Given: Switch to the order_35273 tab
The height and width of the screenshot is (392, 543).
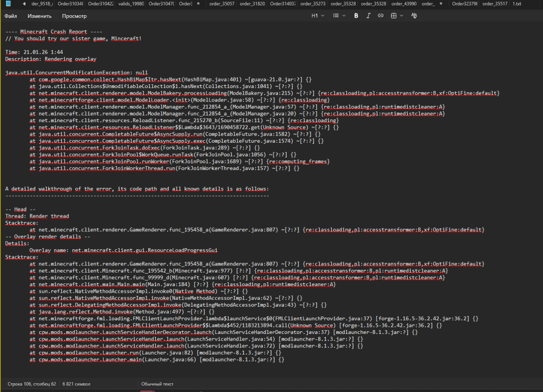Looking at the screenshot, I should coord(313,4).
